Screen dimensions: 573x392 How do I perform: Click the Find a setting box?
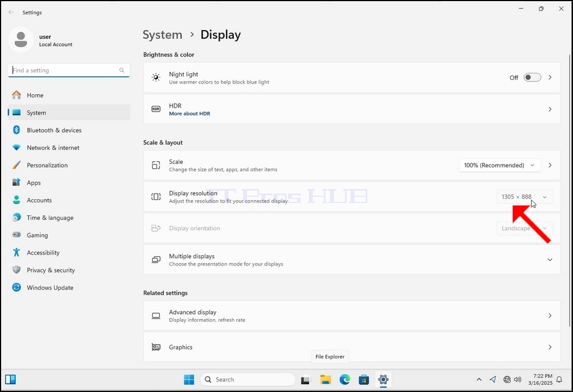[x=69, y=70]
